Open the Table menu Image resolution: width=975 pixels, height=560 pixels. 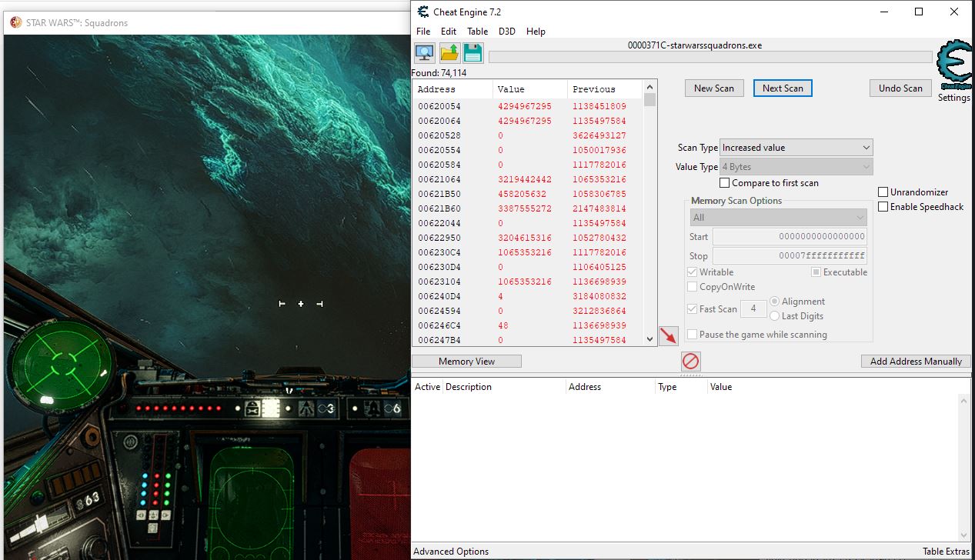pyautogui.click(x=478, y=32)
